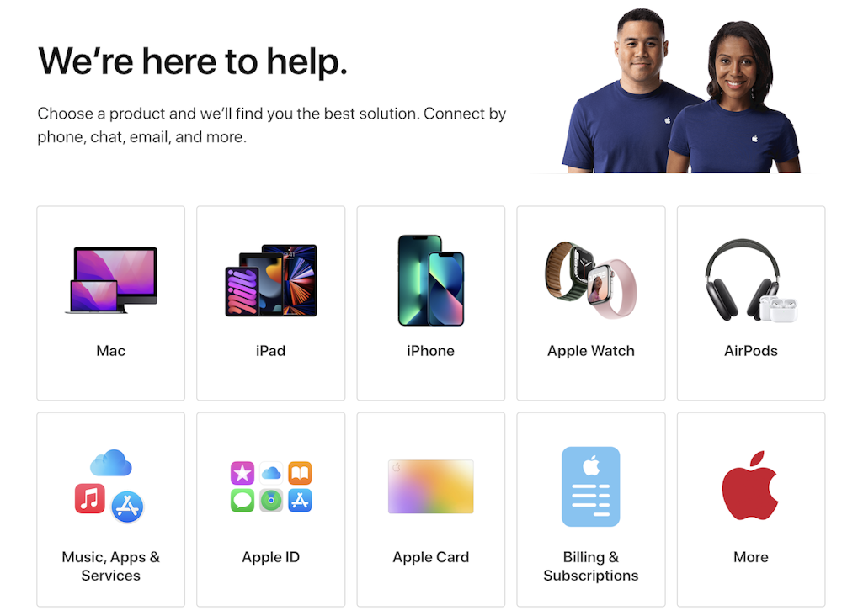Click the red Music app icon
The width and height of the screenshot is (842, 616).
pyautogui.click(x=90, y=498)
